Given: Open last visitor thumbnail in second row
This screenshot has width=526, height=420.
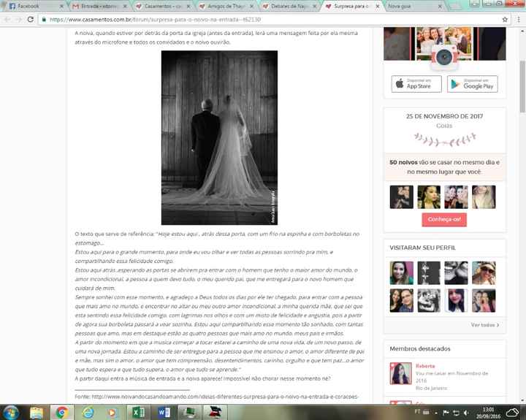Looking at the screenshot, I should (x=484, y=301).
